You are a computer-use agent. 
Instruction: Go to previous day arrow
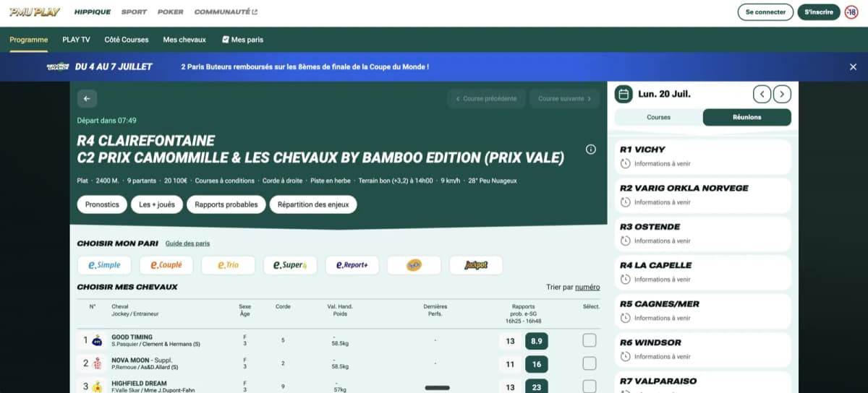click(x=762, y=94)
